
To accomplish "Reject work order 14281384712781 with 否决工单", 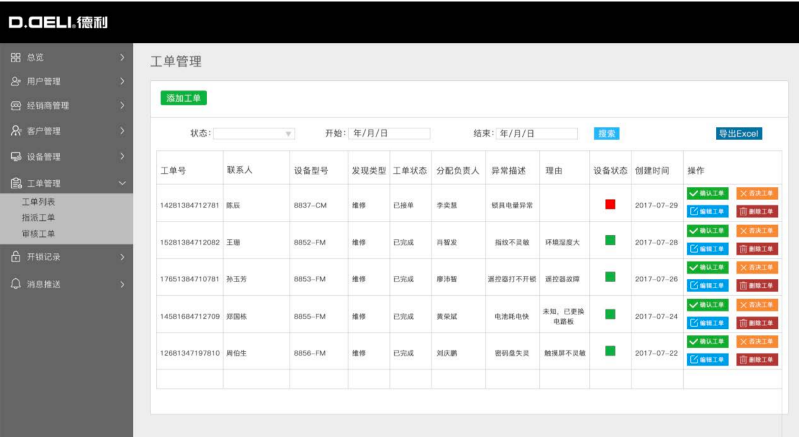I will click(757, 194).
